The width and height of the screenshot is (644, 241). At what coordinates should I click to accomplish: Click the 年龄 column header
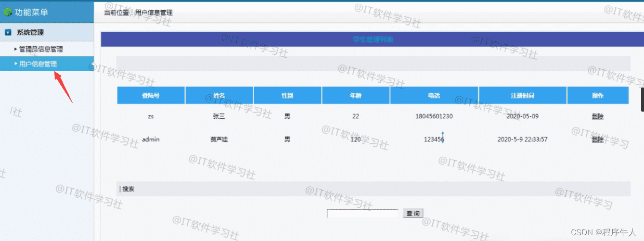[x=356, y=96]
